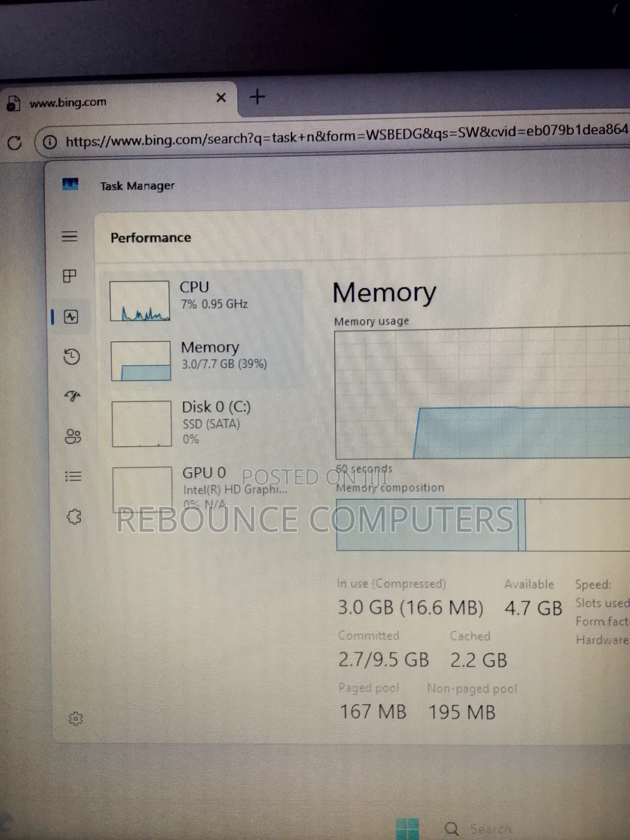Viewport: 630px width, 840px height.
Task: Open the Processes page icon
Action: tap(69, 276)
